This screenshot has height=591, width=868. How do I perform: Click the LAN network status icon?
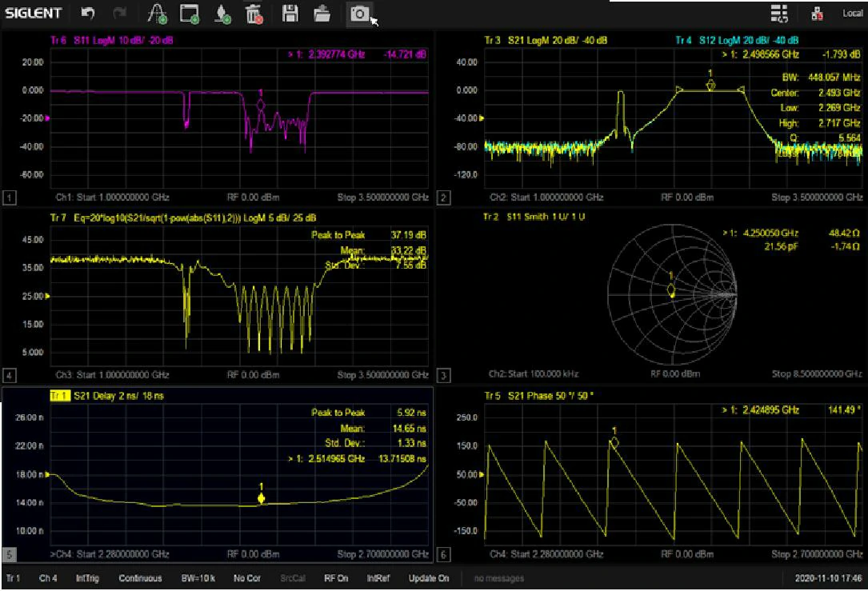[x=817, y=14]
